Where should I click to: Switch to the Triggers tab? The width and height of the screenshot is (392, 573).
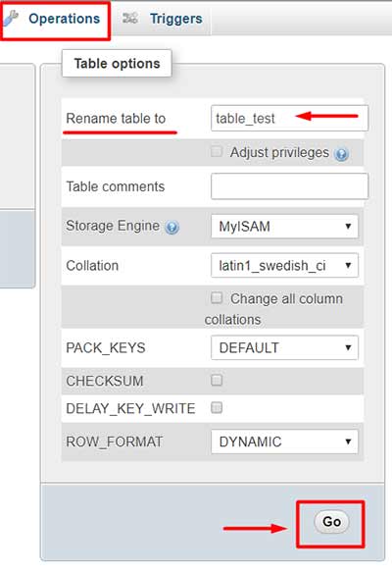[162, 19]
